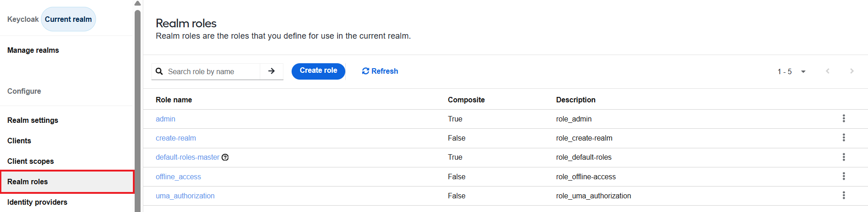
Task: Go to next page of roles
Action: click(x=852, y=71)
